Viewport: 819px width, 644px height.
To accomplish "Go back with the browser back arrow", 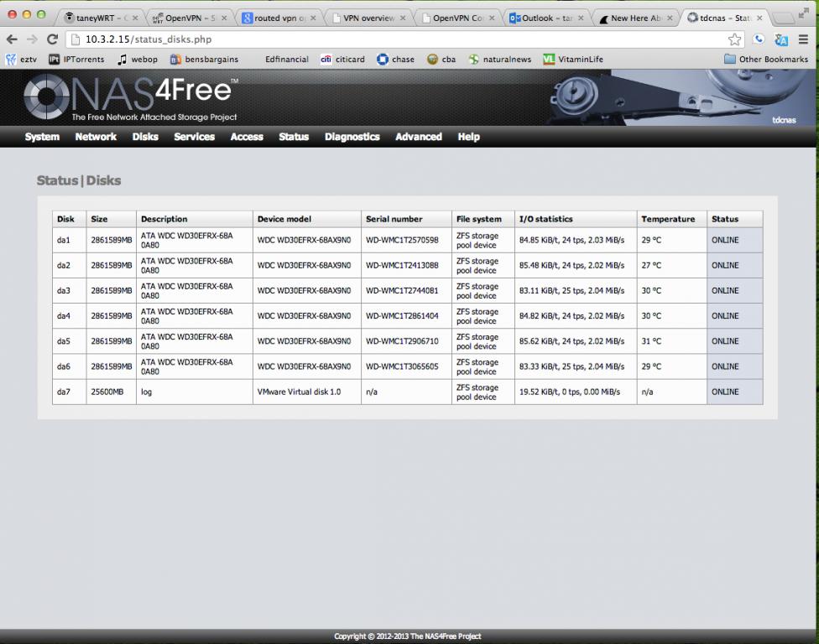I will (12, 39).
